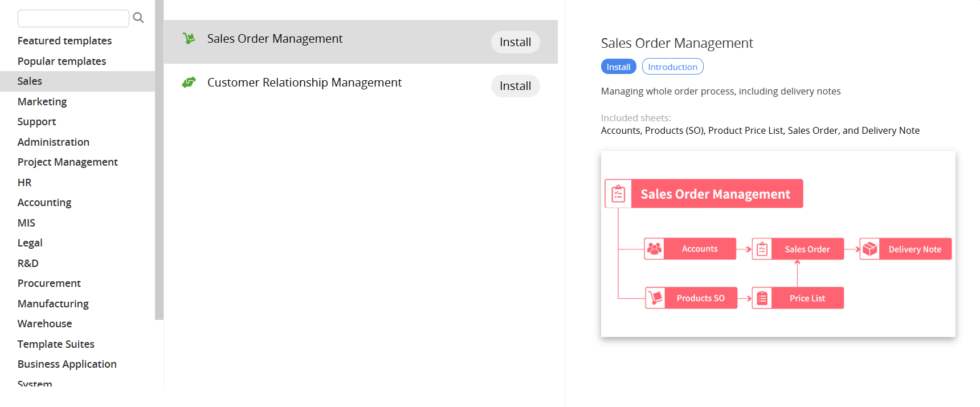Install Sales Order Management from the list
Screen dimensions: 980x407
[515, 42]
